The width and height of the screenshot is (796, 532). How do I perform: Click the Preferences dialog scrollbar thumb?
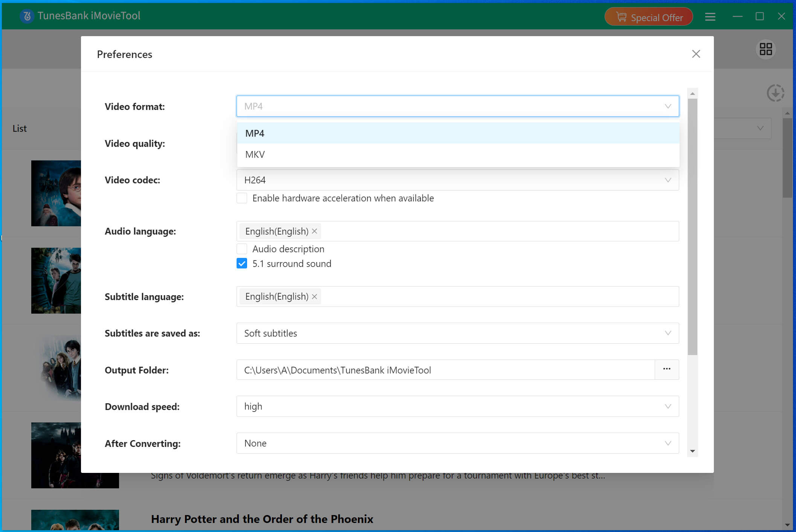click(692, 227)
